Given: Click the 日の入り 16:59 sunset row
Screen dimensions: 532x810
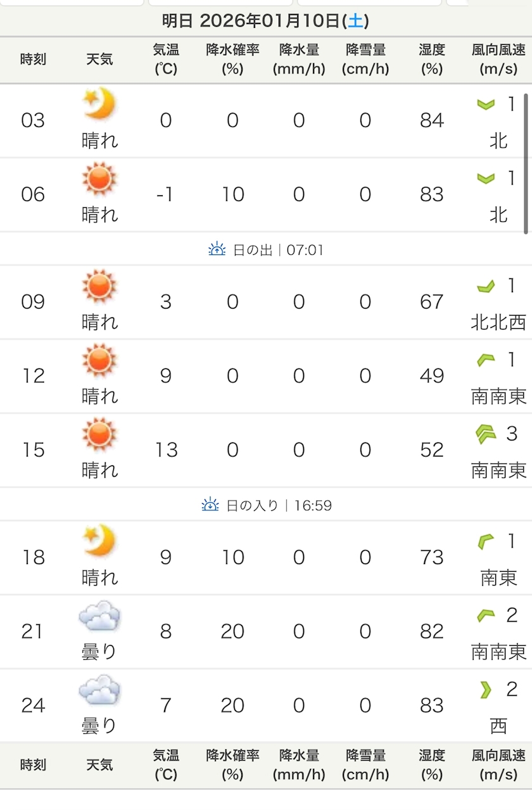Looking at the screenshot, I should click(x=266, y=505).
